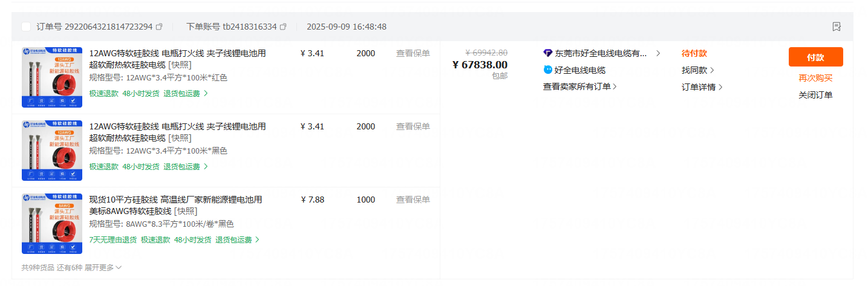Copy the buyer account tb2418316334
Viewport: 868px width, 286px height.
(283, 27)
